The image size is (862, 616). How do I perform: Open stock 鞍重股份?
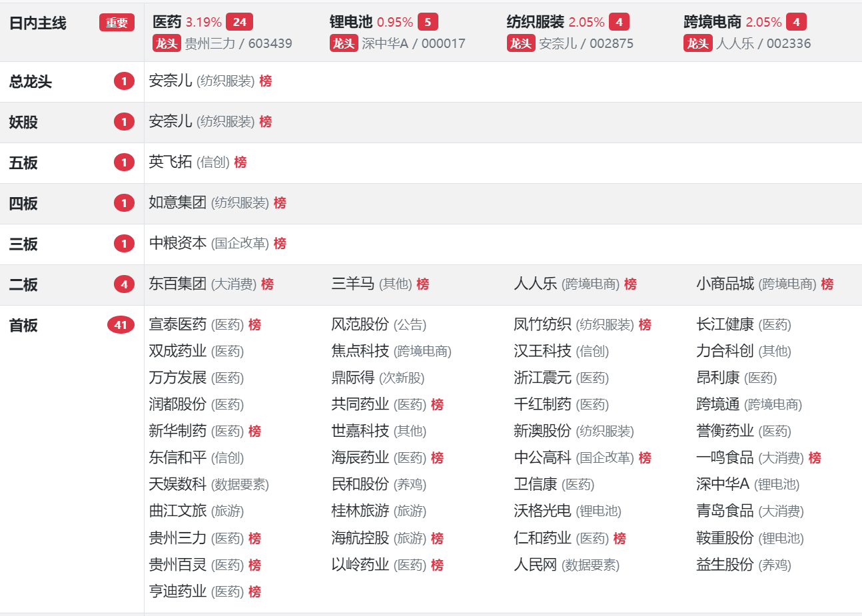(x=725, y=538)
